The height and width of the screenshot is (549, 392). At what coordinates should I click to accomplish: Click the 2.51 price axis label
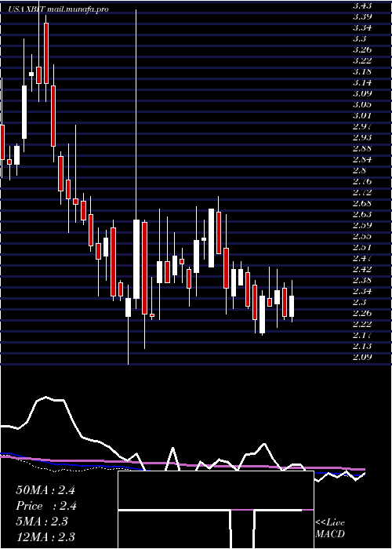click(362, 247)
